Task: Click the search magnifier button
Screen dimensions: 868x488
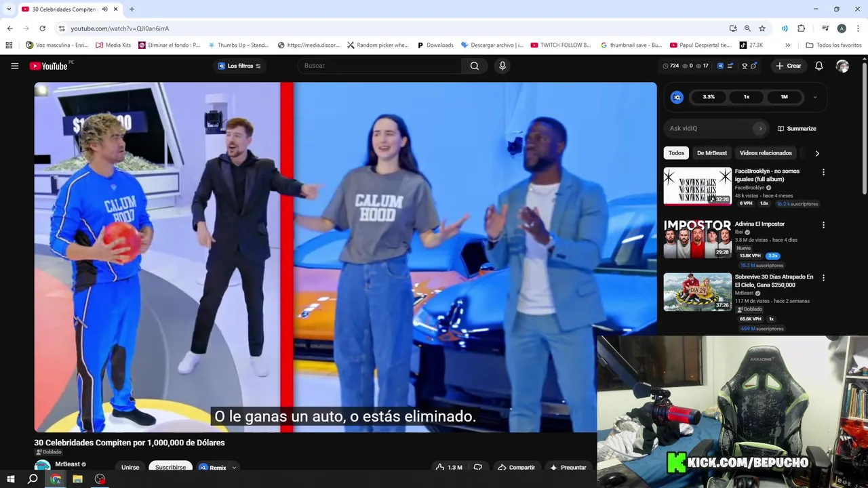Action: tap(475, 66)
